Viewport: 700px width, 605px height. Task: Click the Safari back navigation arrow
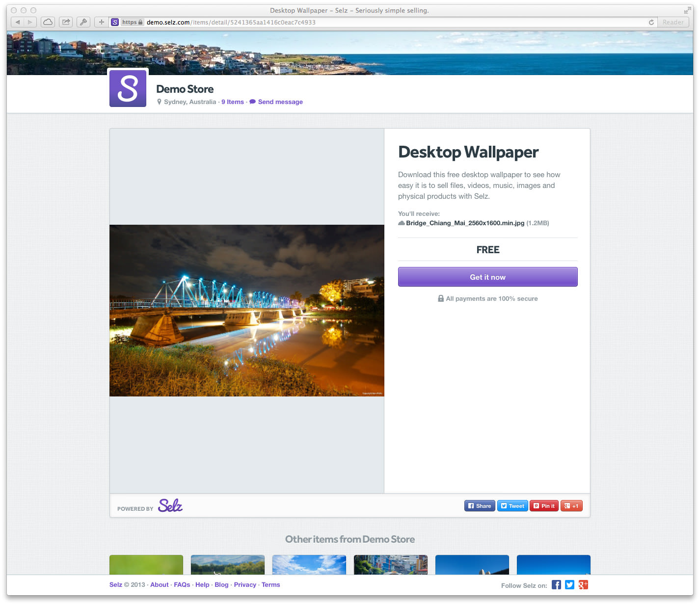[18, 22]
